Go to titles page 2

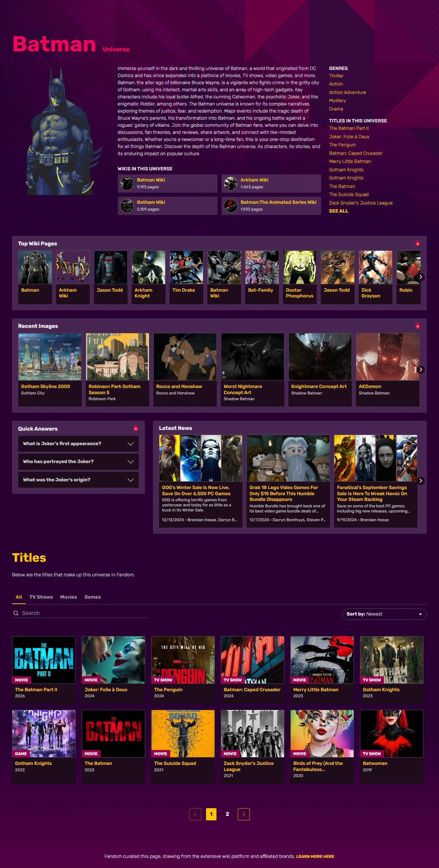(x=228, y=814)
